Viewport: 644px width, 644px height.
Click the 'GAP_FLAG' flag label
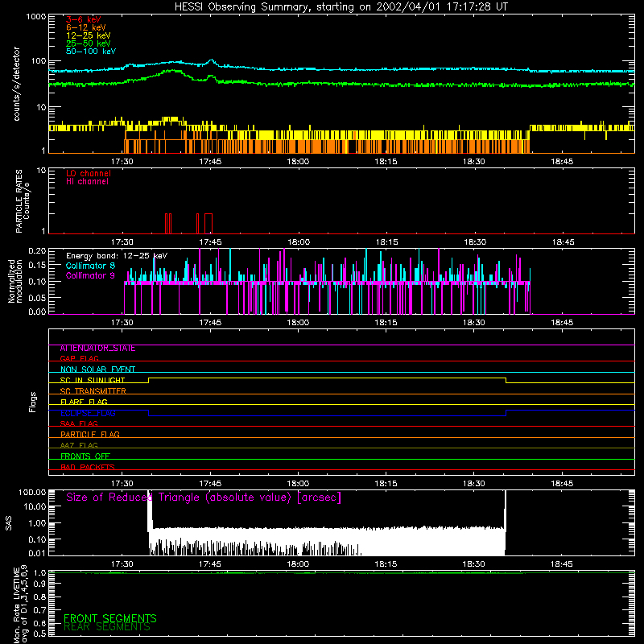coord(79,358)
